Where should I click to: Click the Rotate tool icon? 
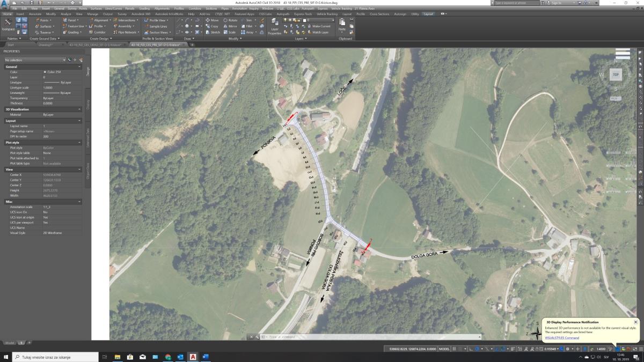(230, 20)
